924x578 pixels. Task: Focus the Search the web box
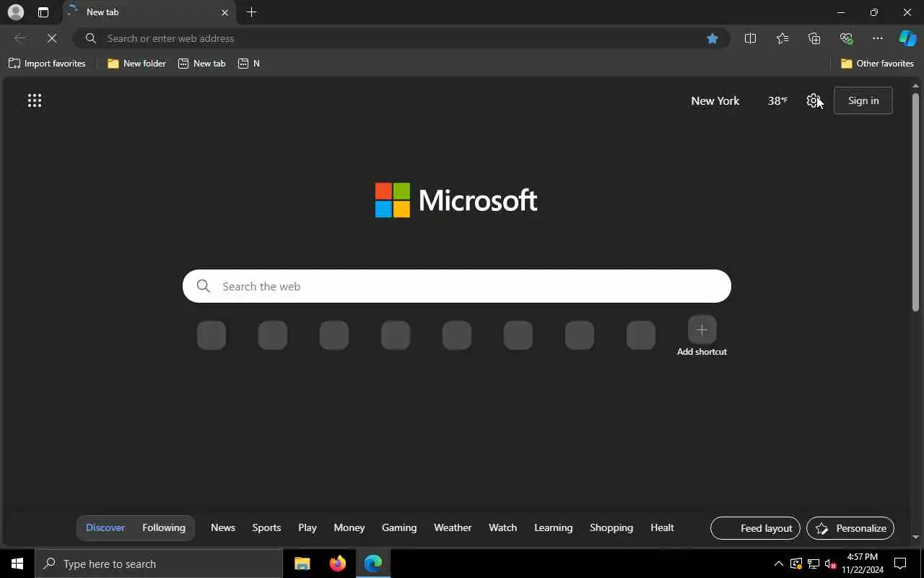point(457,286)
